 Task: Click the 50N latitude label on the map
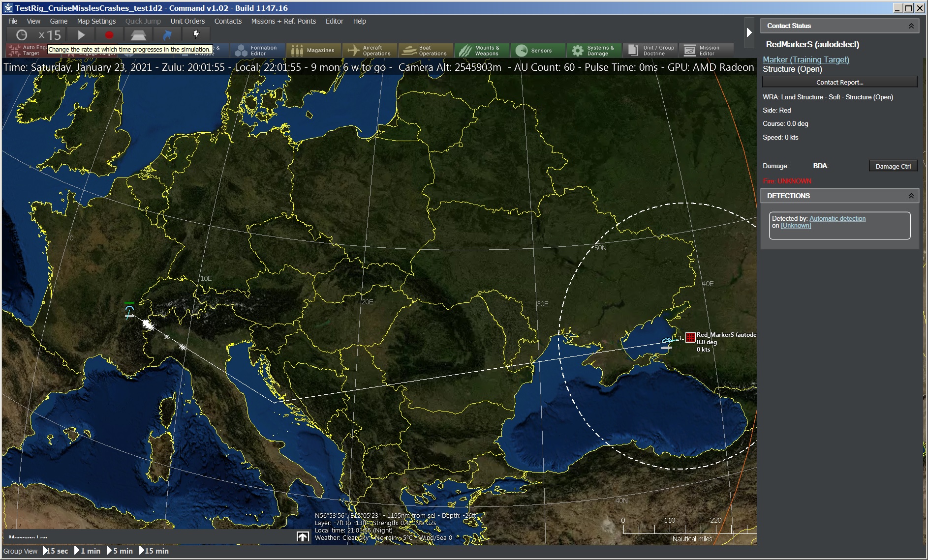[x=601, y=248]
